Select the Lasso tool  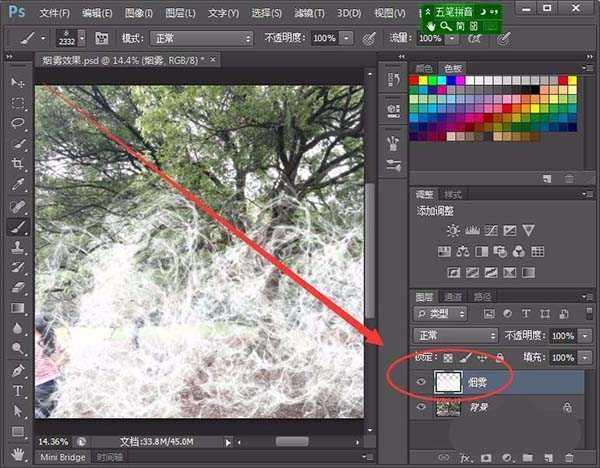18,123
